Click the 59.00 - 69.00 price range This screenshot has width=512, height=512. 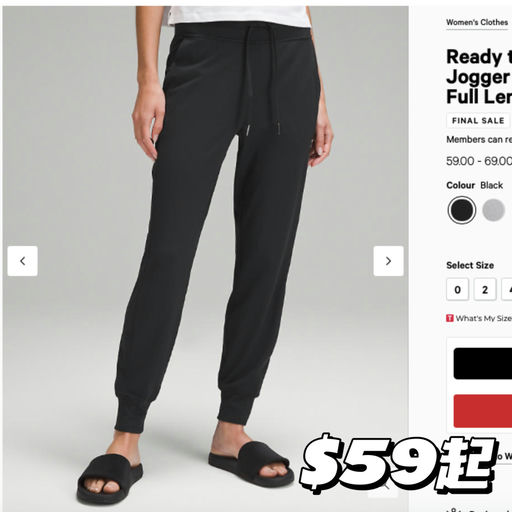479,161
